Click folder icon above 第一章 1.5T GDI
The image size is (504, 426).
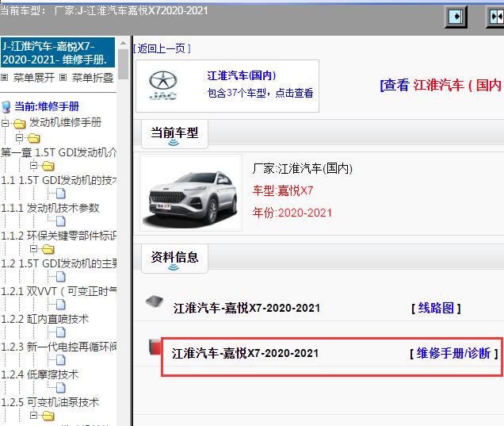tap(34, 138)
